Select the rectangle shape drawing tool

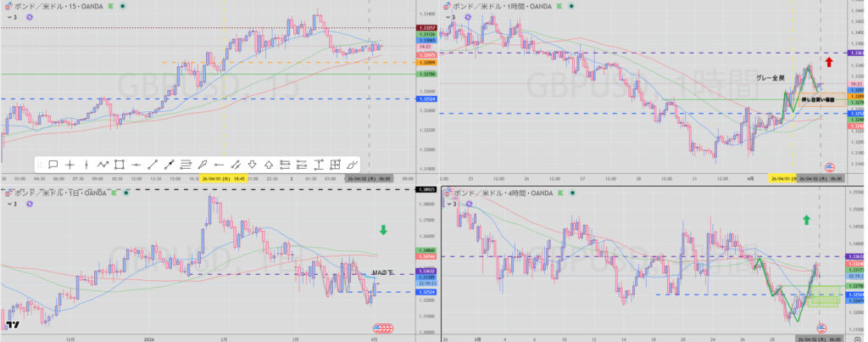(120, 164)
